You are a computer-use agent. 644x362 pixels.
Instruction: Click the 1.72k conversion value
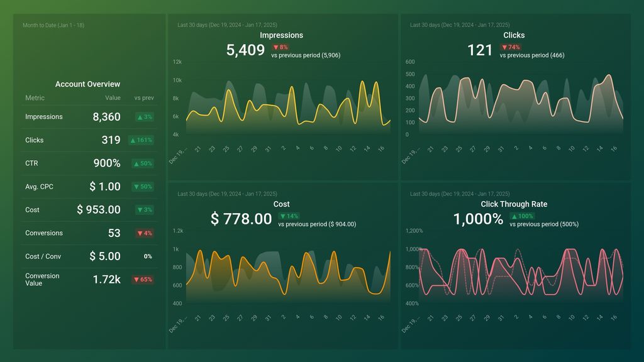pyautogui.click(x=106, y=280)
